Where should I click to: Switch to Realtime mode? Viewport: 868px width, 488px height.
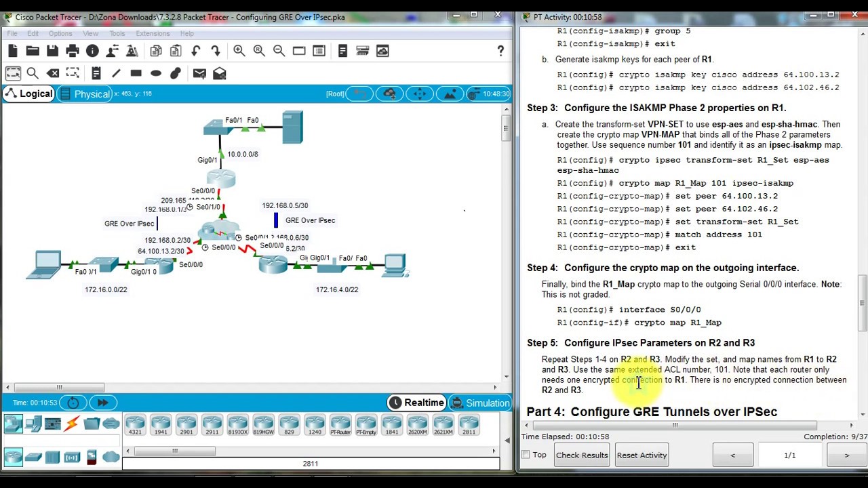click(x=416, y=403)
